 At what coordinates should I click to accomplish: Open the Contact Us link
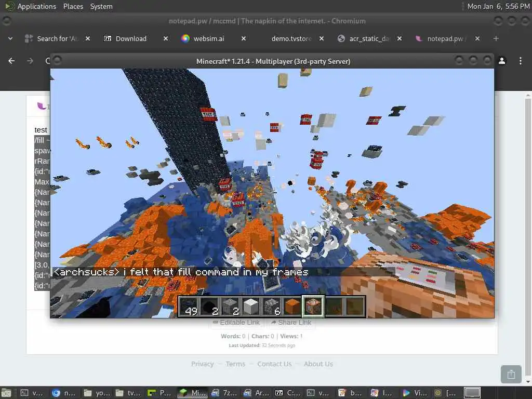click(274, 364)
